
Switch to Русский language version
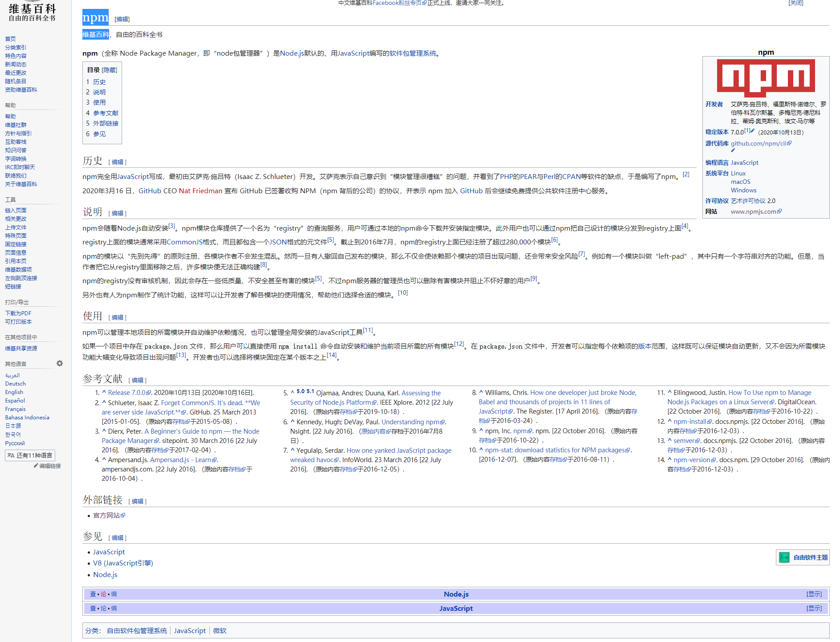click(15, 443)
